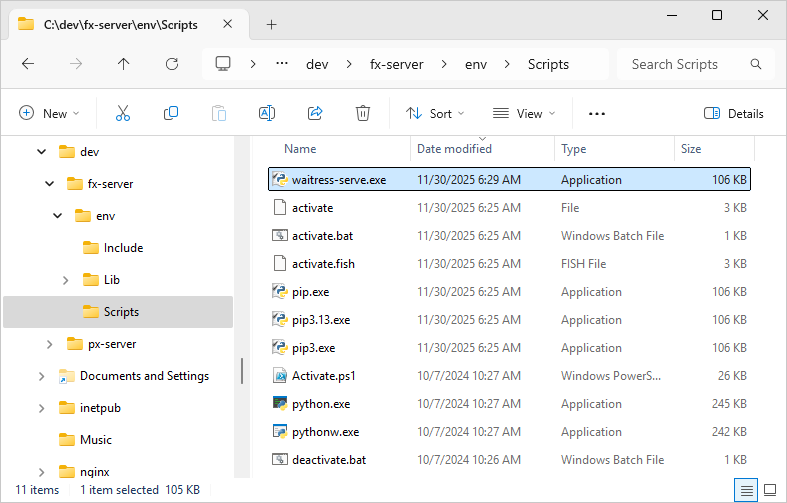Click the Cut scissors icon
The height and width of the screenshot is (503, 787).
click(123, 114)
